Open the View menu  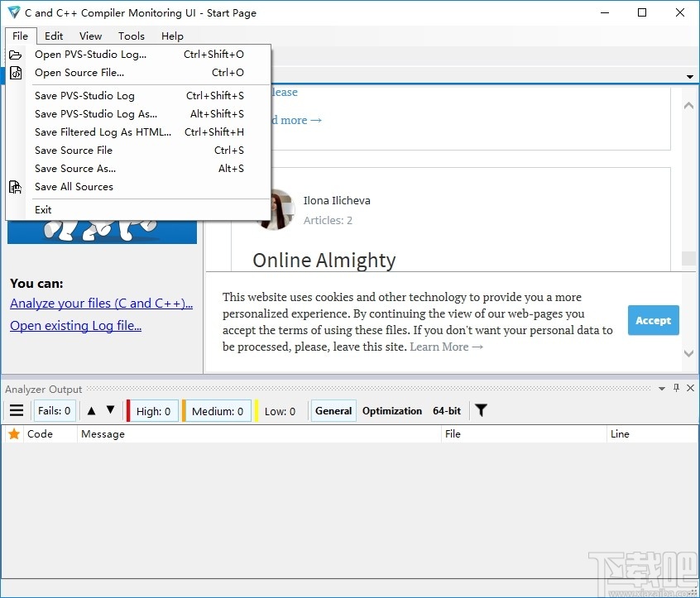(x=91, y=36)
